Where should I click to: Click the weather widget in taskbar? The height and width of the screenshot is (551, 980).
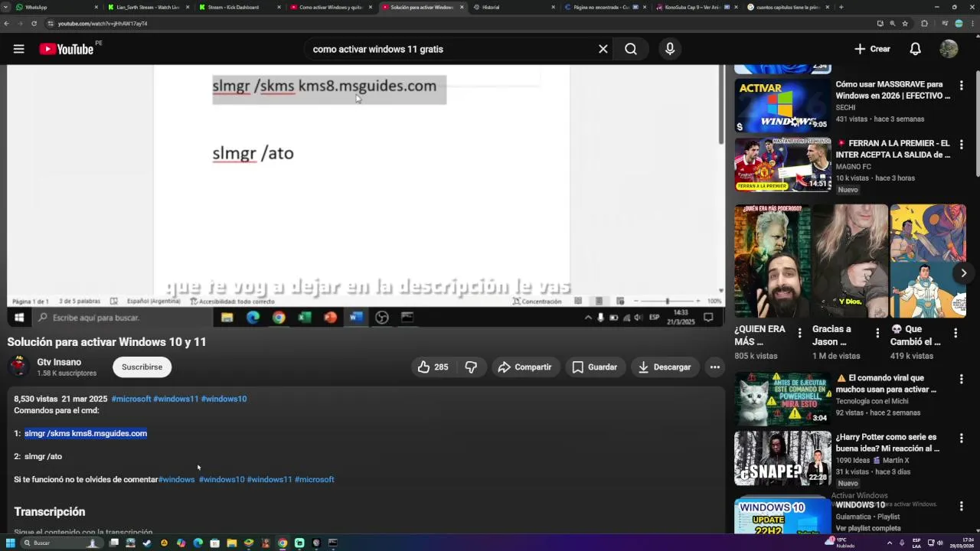(840, 543)
